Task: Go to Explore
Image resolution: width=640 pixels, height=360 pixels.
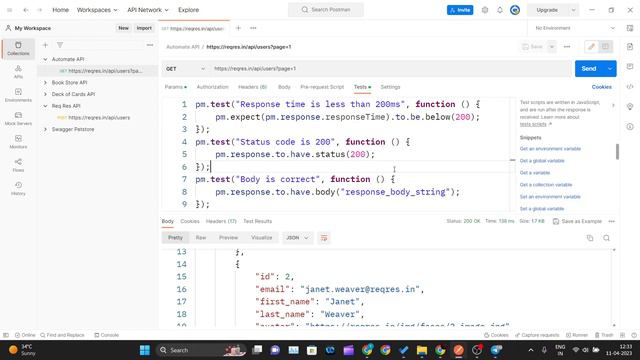Action: point(189,10)
